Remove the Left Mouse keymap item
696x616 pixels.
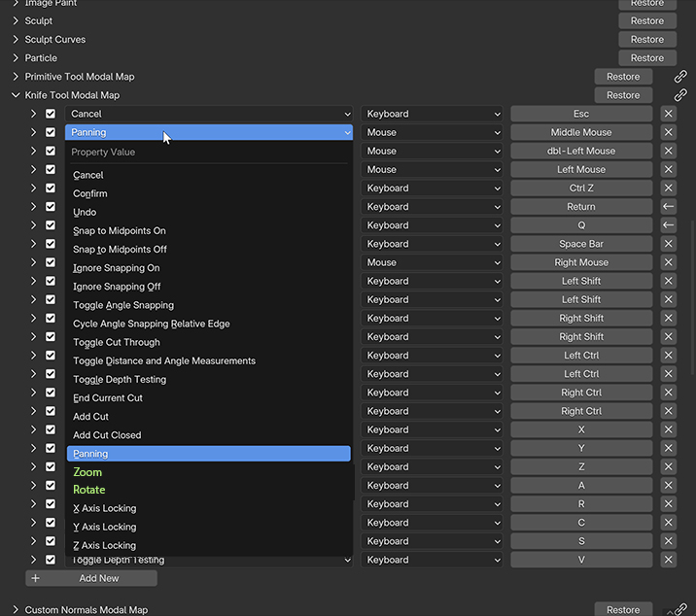tap(668, 170)
